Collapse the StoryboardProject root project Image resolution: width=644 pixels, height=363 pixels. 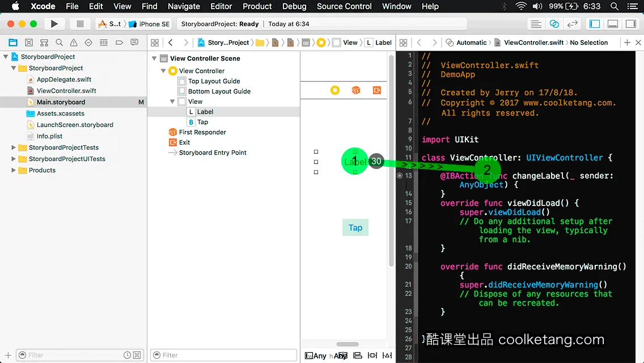6,57
